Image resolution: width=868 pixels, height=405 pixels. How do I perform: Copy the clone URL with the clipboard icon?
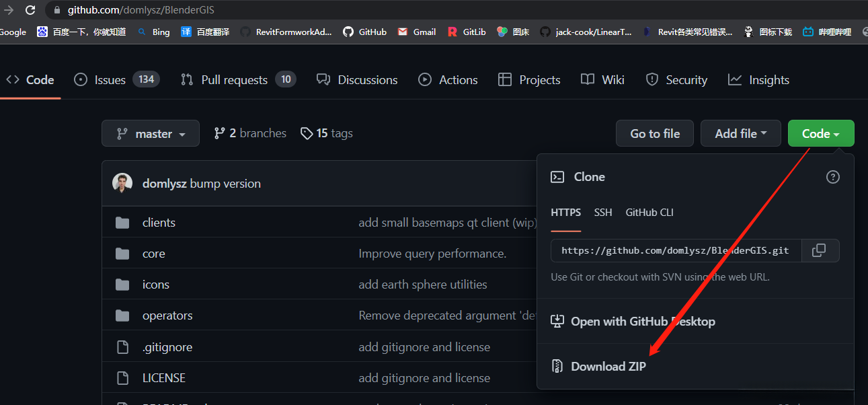coord(818,250)
